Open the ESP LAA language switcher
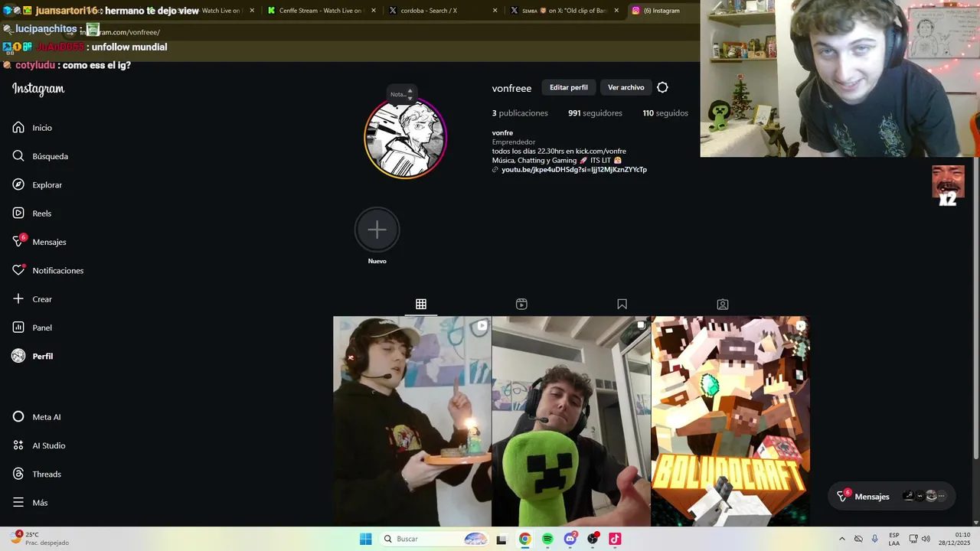980x551 pixels. coord(894,539)
